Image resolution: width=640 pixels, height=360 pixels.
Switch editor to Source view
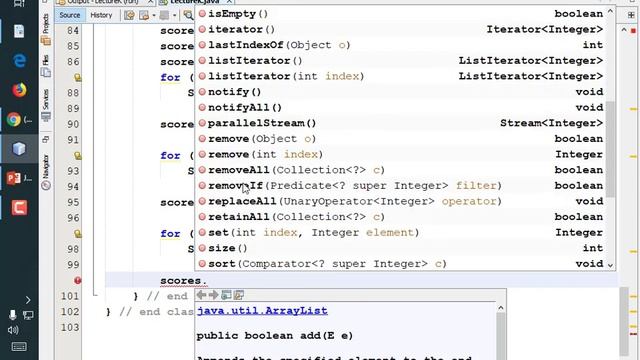70,15
